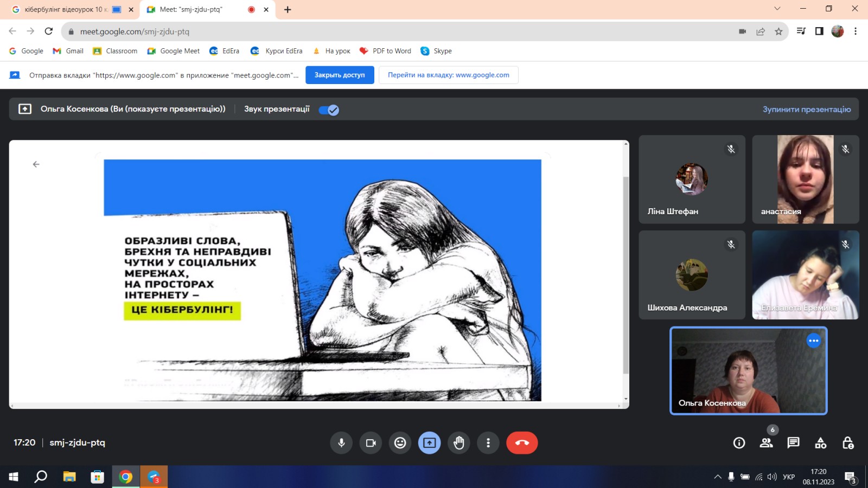Show the participants list
The image size is (868, 488).
pos(766,443)
